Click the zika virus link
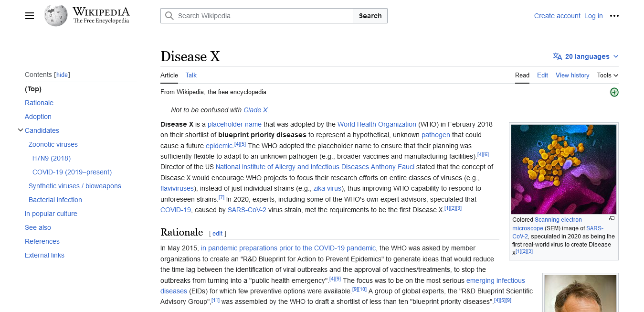 tap(327, 188)
